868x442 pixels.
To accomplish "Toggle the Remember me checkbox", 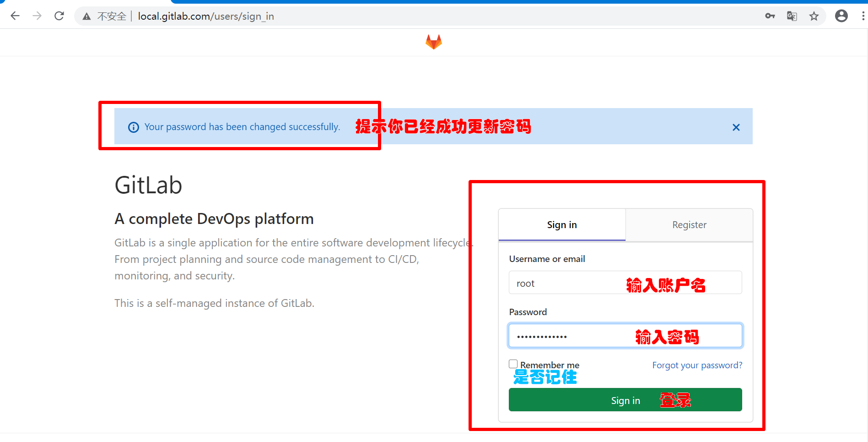I will click(x=513, y=364).
